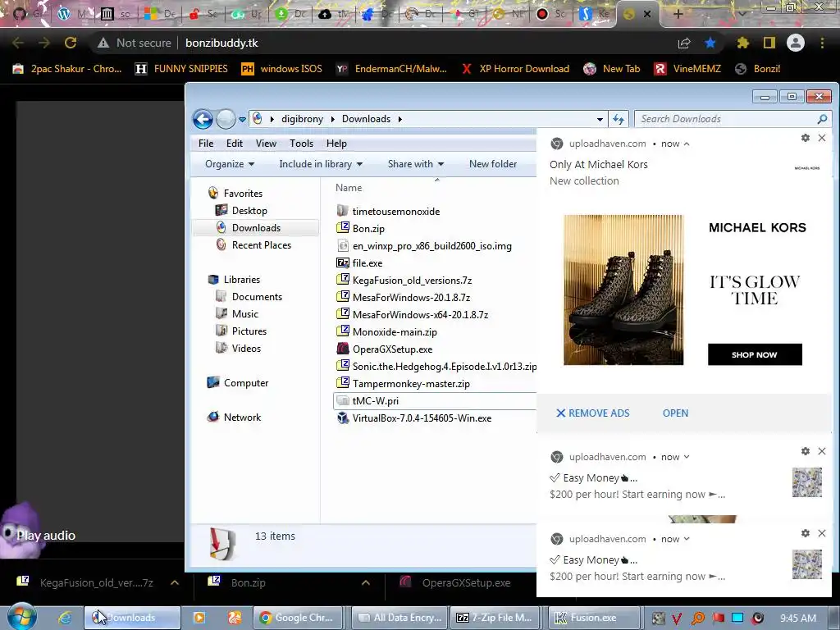Open Internet Explorer from the taskbar
The width and height of the screenshot is (840, 630).
click(x=65, y=618)
